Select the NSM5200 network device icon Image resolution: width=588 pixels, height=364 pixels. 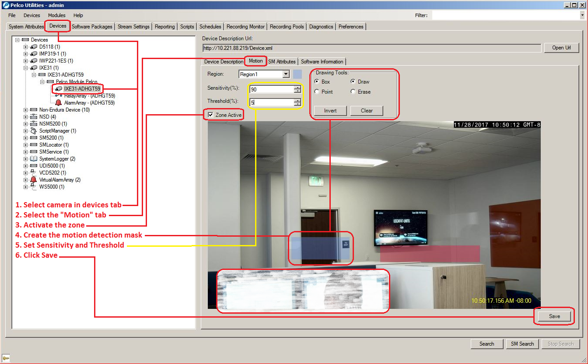tap(34, 123)
